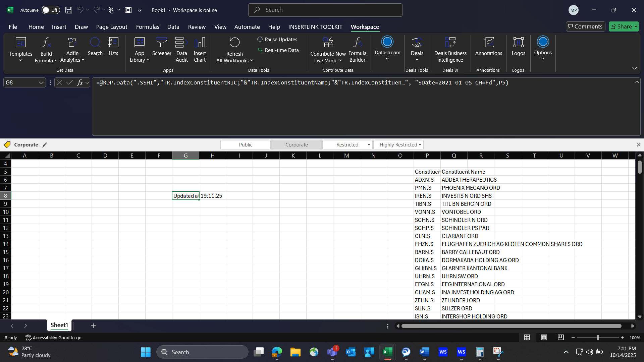This screenshot has width=644, height=362.
Task: Open the Deals Business Intelligence tool
Action: click(450, 50)
